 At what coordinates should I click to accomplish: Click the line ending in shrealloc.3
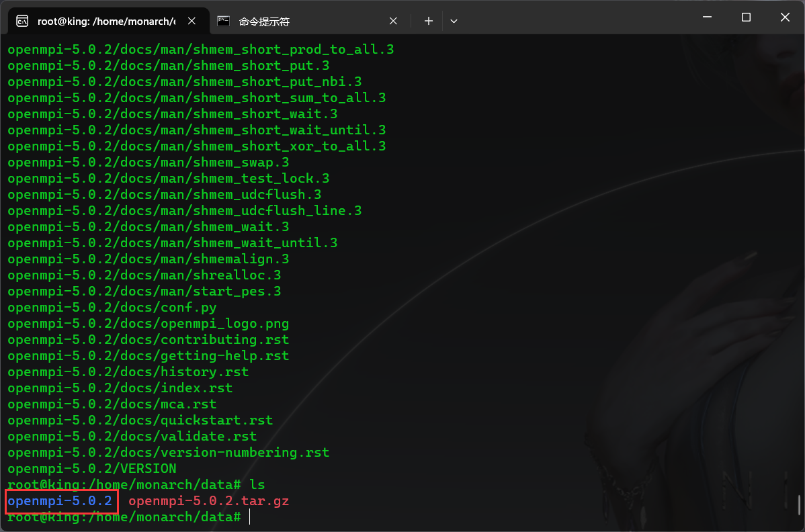pos(144,275)
